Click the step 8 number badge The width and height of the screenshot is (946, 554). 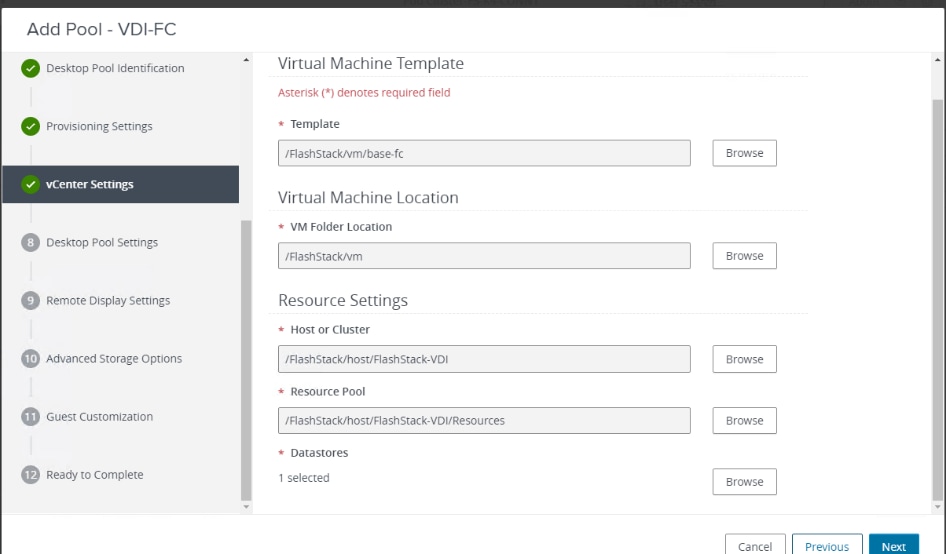(31, 243)
